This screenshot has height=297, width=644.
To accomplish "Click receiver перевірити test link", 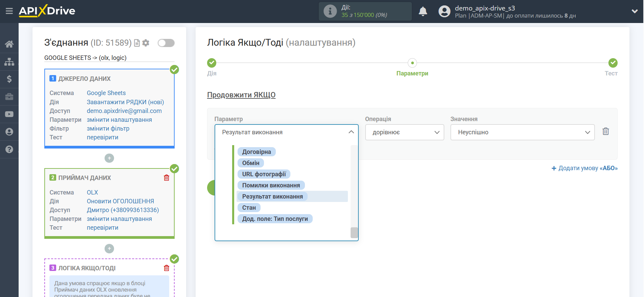I will point(103,228).
